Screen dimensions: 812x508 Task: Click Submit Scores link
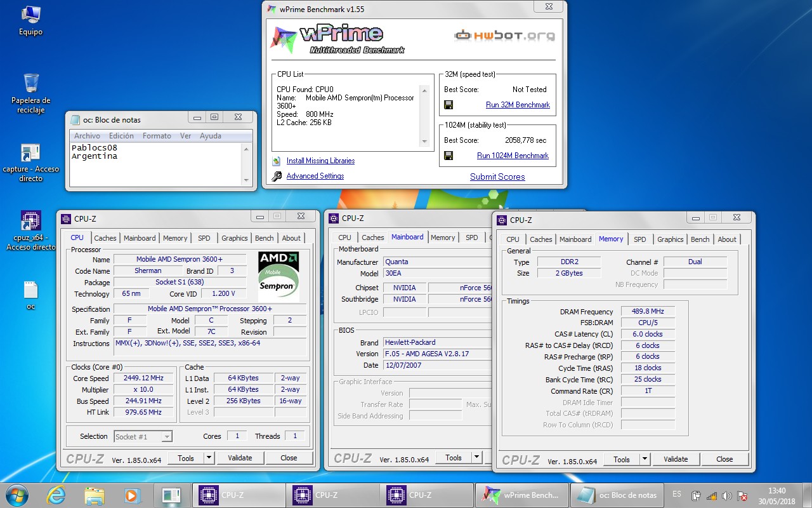(x=497, y=177)
